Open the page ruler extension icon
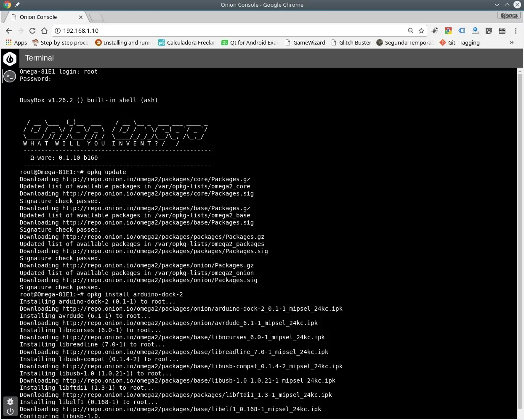Screen dimensions: 524x420 click(x=475, y=31)
